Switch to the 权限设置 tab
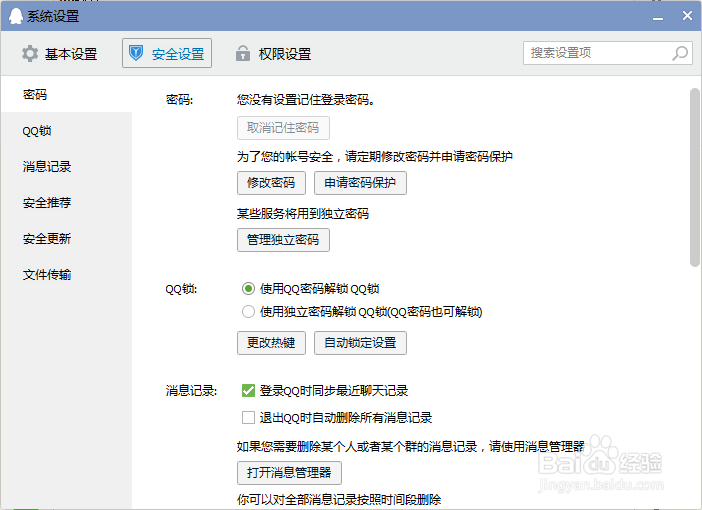 point(273,54)
